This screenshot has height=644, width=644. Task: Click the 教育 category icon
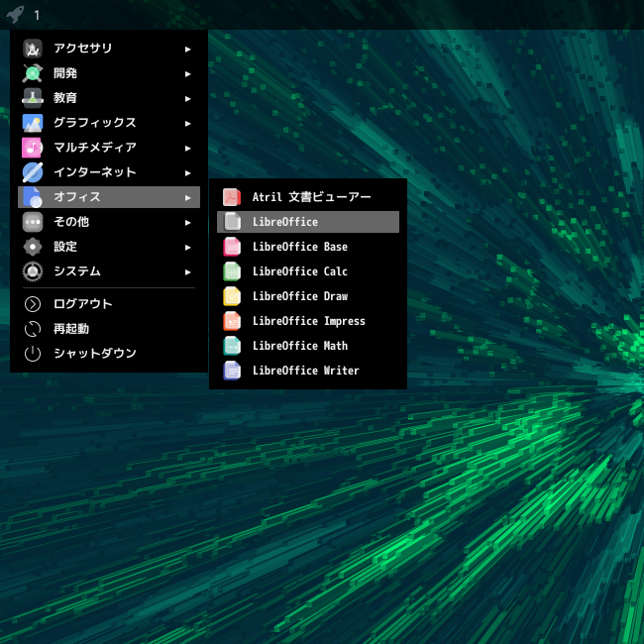pyautogui.click(x=33, y=98)
